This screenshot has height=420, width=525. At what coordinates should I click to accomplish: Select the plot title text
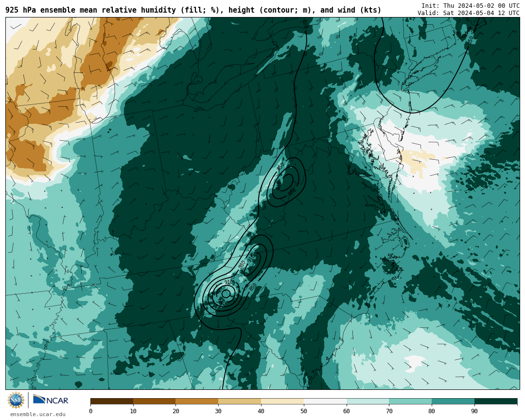click(193, 10)
